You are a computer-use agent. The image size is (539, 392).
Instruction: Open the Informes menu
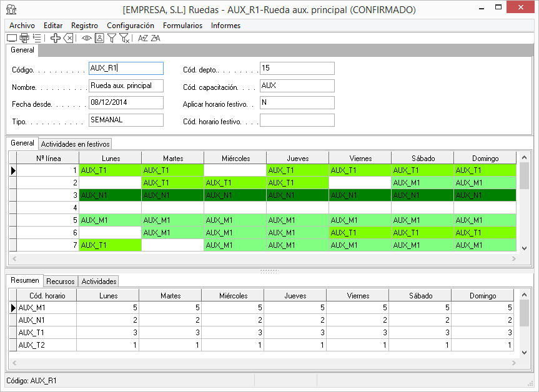pyautogui.click(x=225, y=26)
